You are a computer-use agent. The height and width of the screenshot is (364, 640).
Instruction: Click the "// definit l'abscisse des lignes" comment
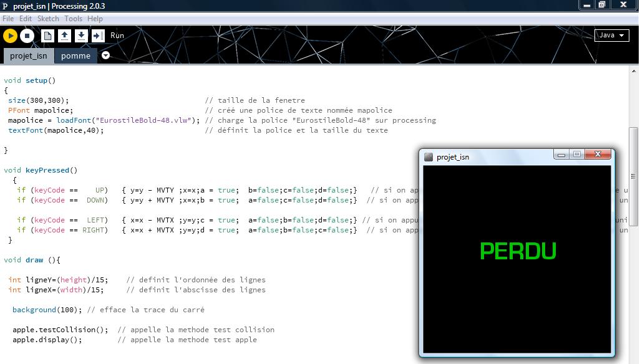[196, 290]
